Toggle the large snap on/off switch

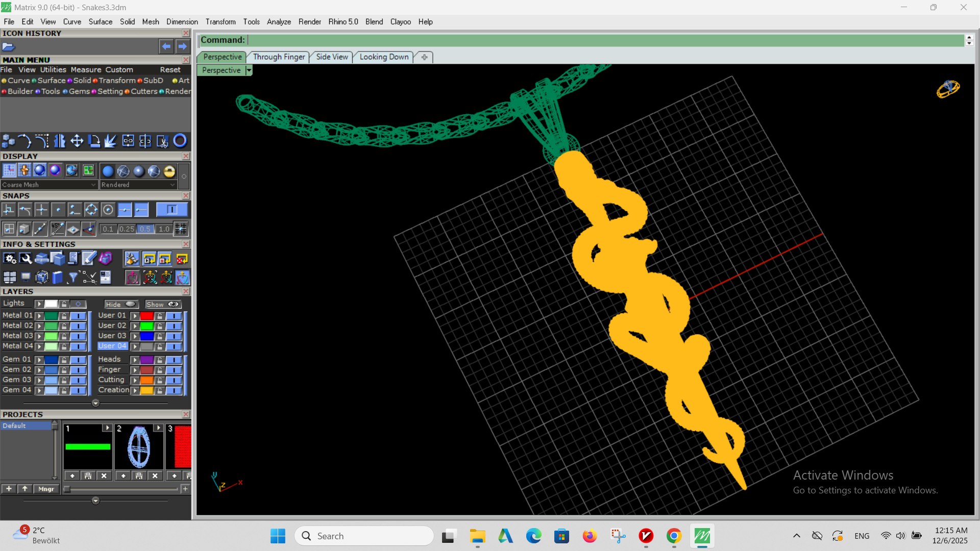click(171, 210)
